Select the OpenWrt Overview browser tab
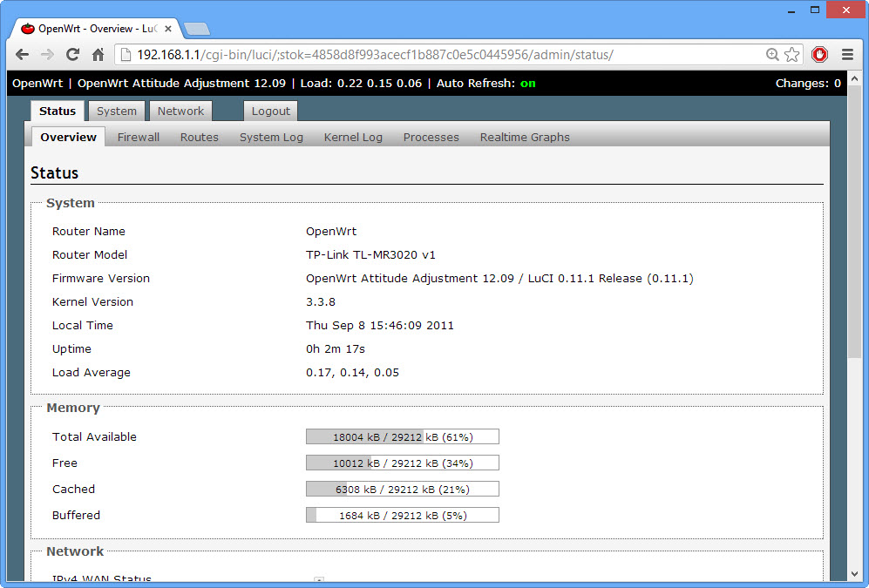This screenshot has height=588, width=869. pyautogui.click(x=94, y=29)
